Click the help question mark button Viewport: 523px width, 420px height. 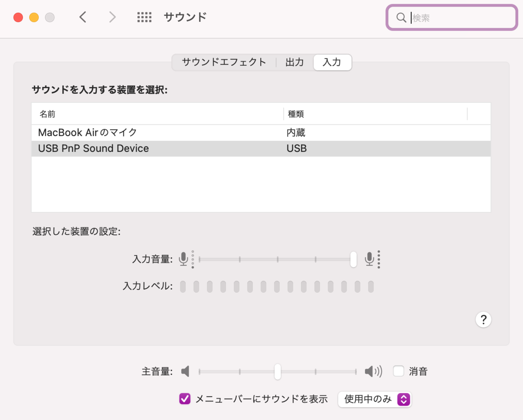483,319
